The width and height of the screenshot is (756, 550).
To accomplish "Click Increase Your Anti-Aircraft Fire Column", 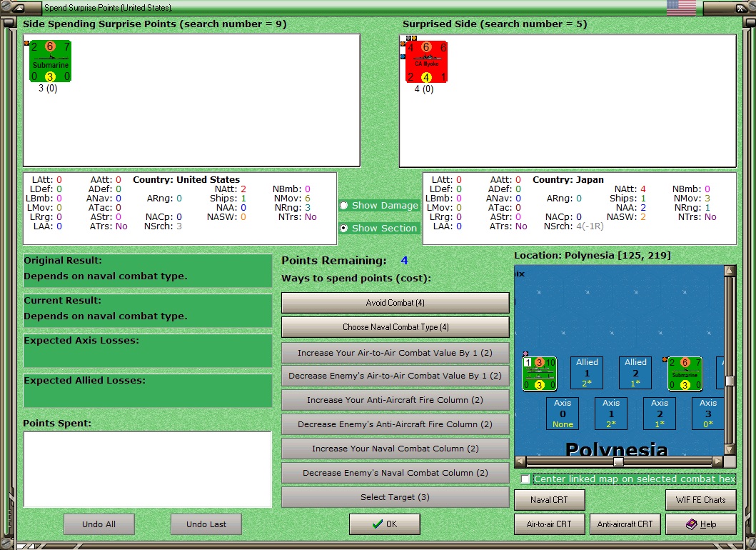I will [x=395, y=400].
